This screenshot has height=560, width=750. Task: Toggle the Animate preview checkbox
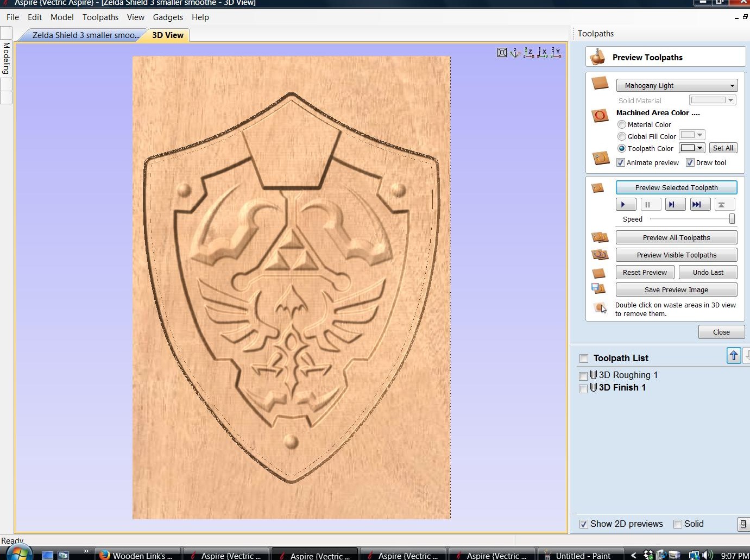621,162
